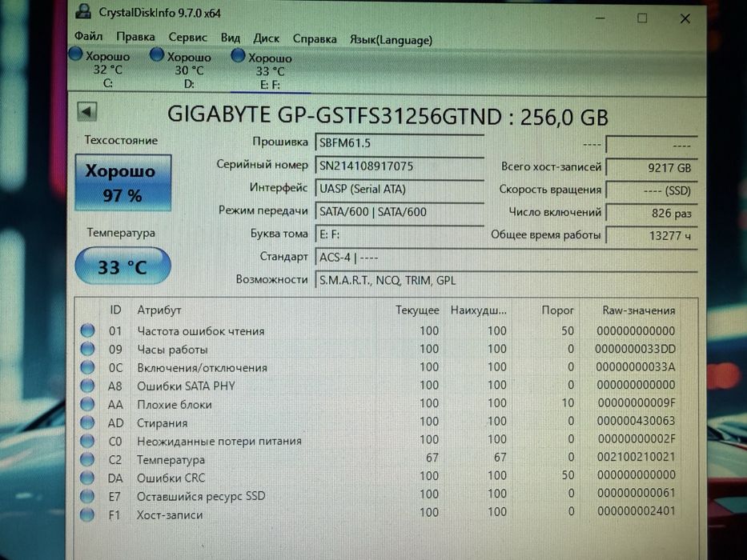Click status circle for attribute 01
Image resolution: width=747 pixels, height=560 pixels.
pos(87,330)
